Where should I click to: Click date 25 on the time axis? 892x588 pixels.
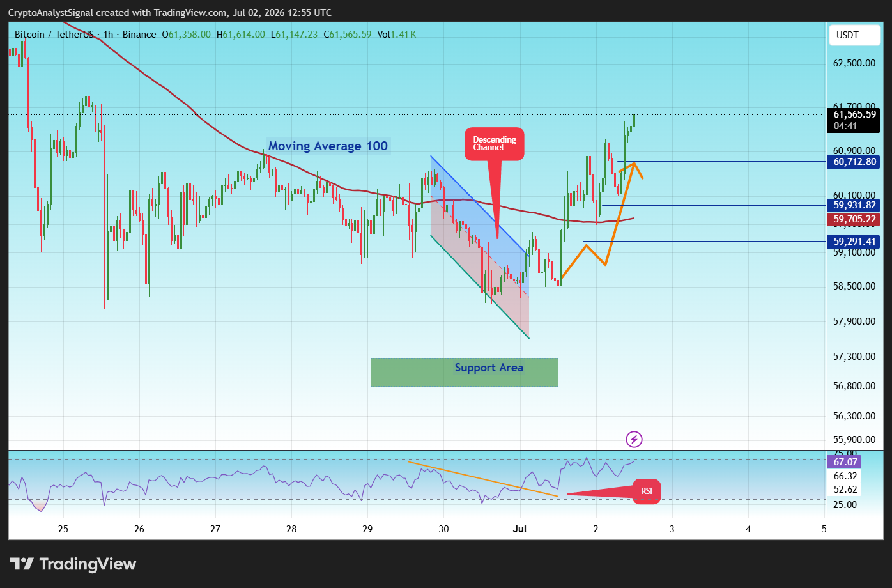coord(63,529)
